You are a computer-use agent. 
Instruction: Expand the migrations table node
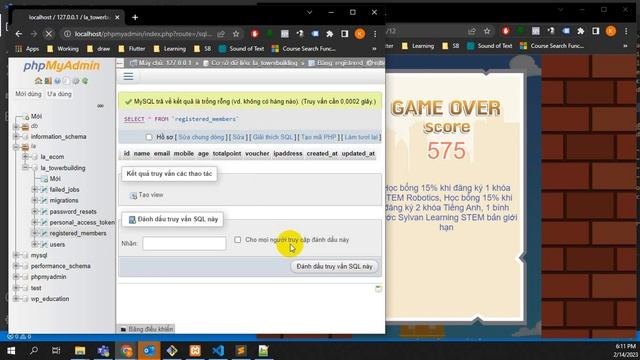(x=35, y=200)
